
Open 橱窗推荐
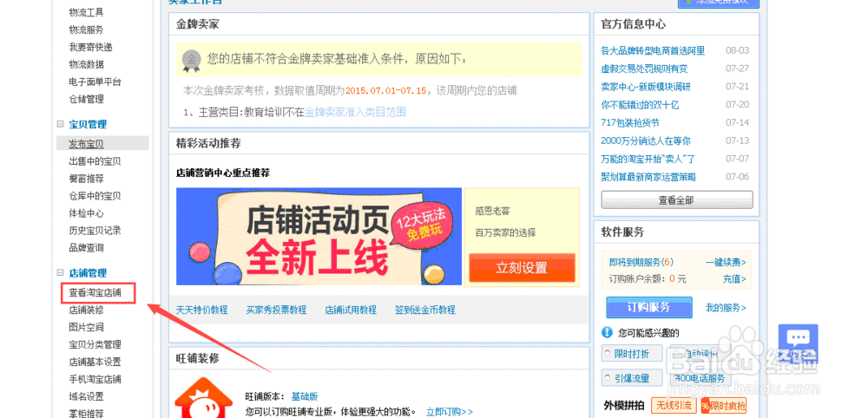click(x=86, y=179)
